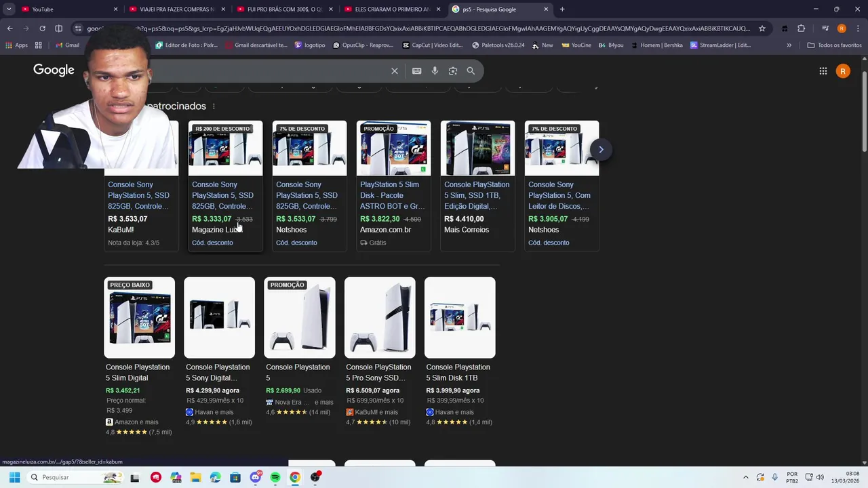Open the taskbar volume control
This screenshot has height=488, width=868.
click(820, 477)
